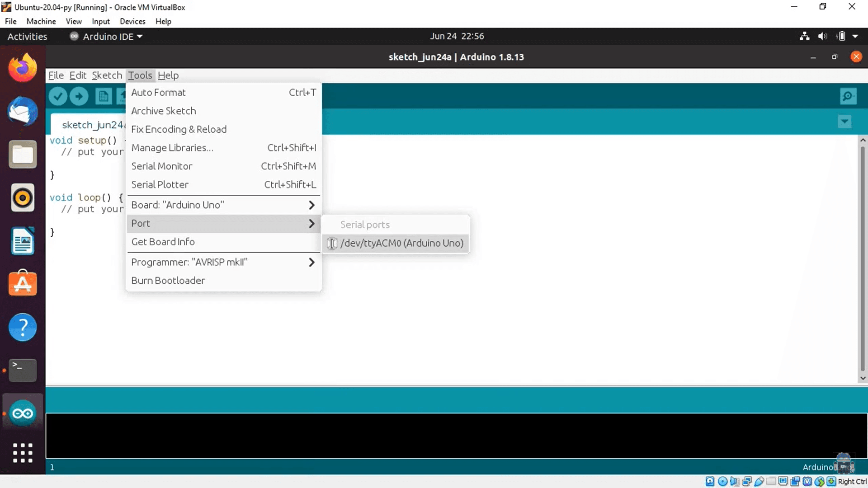Viewport: 868px width, 488px height.
Task: Click VirtualBox USB status icon
Action: pyautogui.click(x=759, y=482)
